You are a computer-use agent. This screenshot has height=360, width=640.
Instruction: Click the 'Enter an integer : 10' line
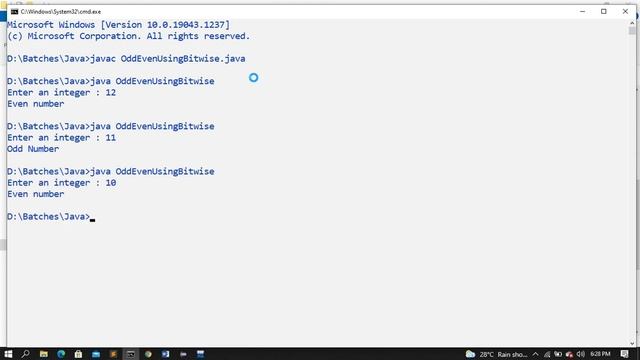coord(62,183)
